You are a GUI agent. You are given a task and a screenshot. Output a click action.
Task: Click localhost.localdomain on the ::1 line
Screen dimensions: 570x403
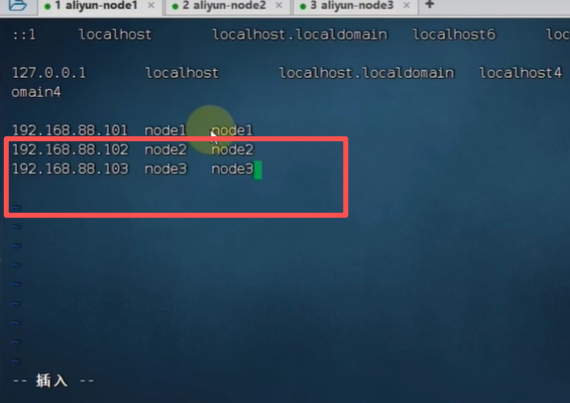[x=300, y=35]
